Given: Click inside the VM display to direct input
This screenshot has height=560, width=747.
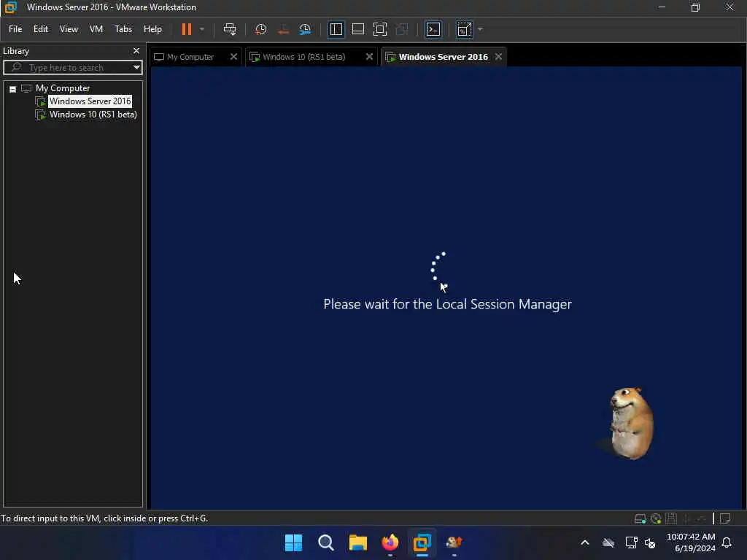Looking at the screenshot, I should [446, 288].
